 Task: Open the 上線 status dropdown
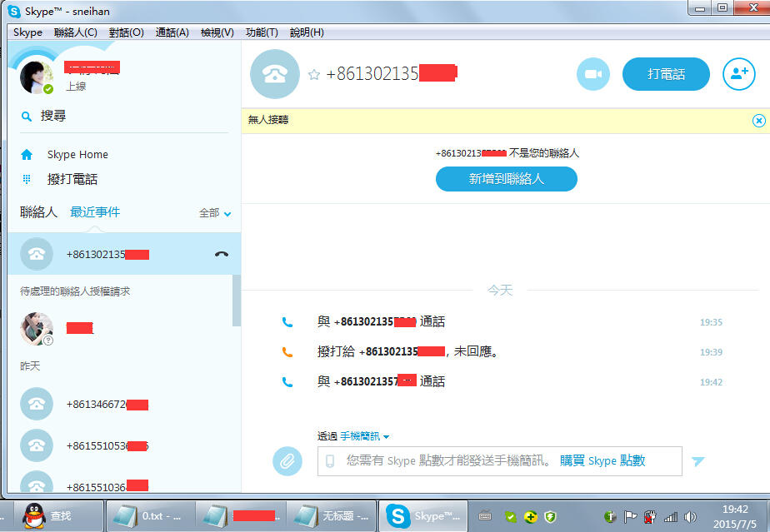76,87
